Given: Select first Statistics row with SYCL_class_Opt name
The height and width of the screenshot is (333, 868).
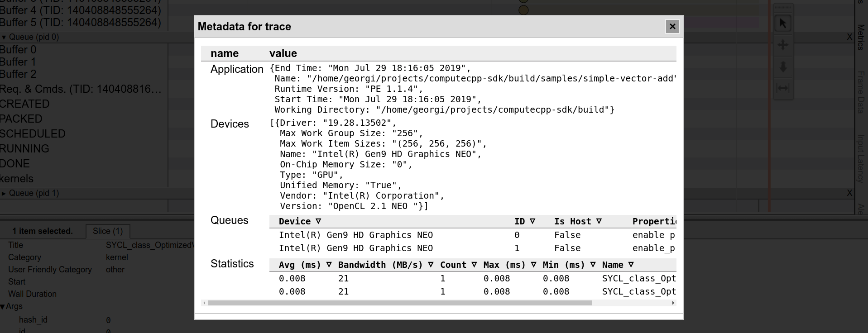Looking at the screenshot, I should pos(638,278).
